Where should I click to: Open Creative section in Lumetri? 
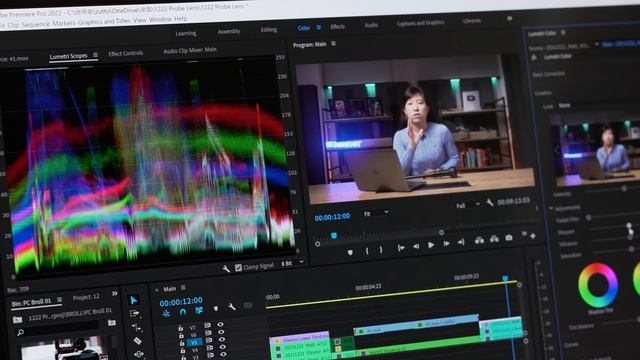coord(543,93)
